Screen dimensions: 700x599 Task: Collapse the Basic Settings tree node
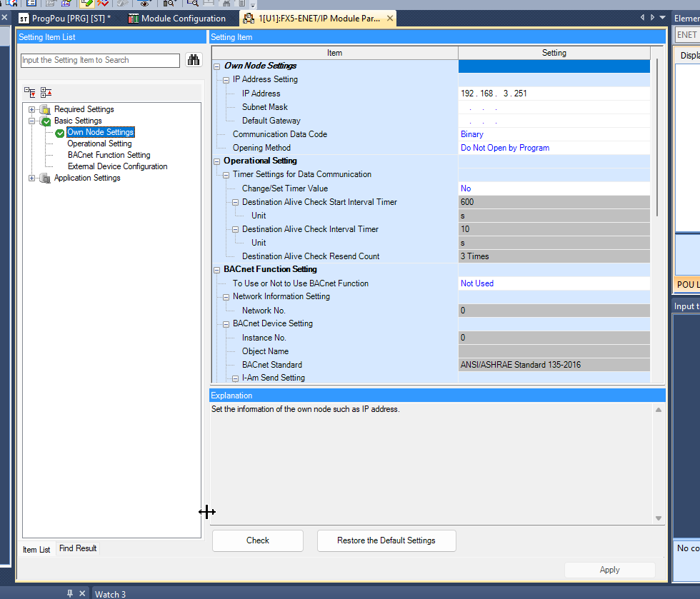coord(32,121)
